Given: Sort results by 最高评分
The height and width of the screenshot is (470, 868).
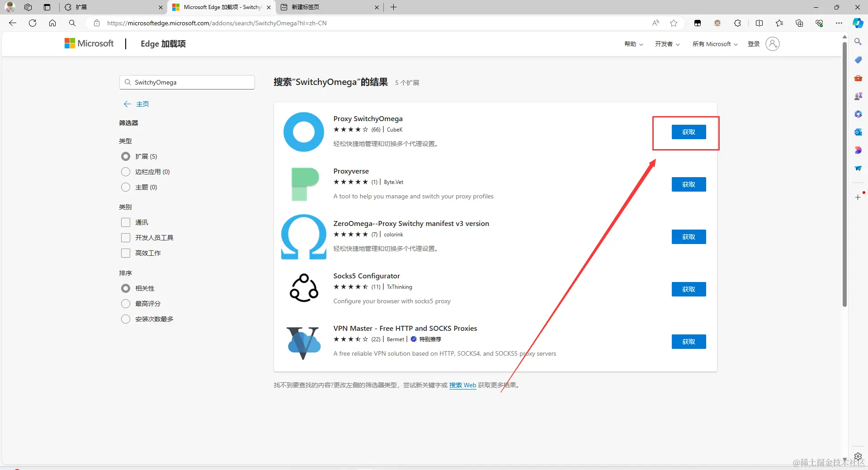Looking at the screenshot, I should pyautogui.click(x=126, y=304).
